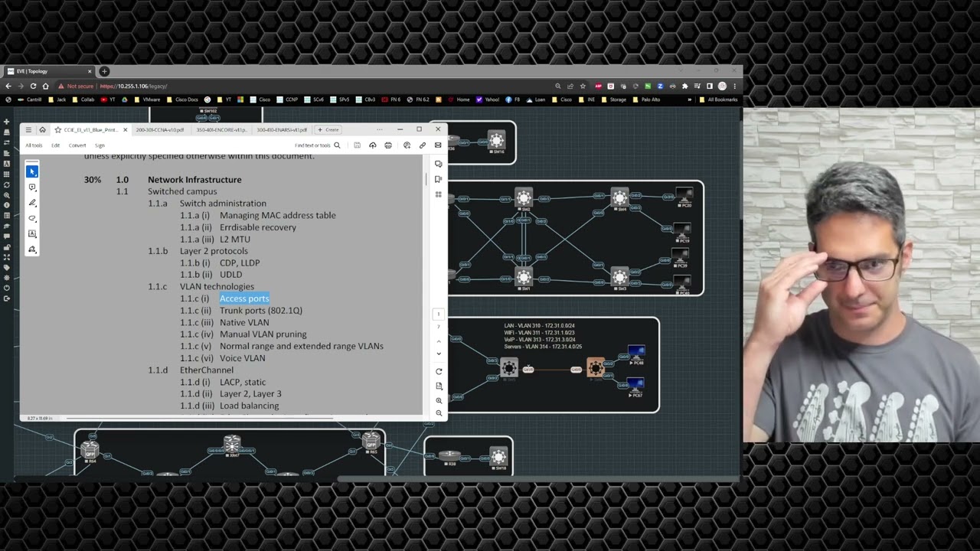This screenshot has height=551, width=980.
Task: Open Cisco Docs bookmark folder
Action: [x=183, y=99]
